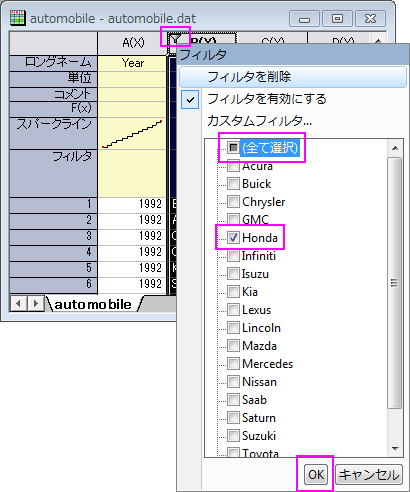
Task: Click the 1992 cell in row 2
Action: [x=132, y=221]
